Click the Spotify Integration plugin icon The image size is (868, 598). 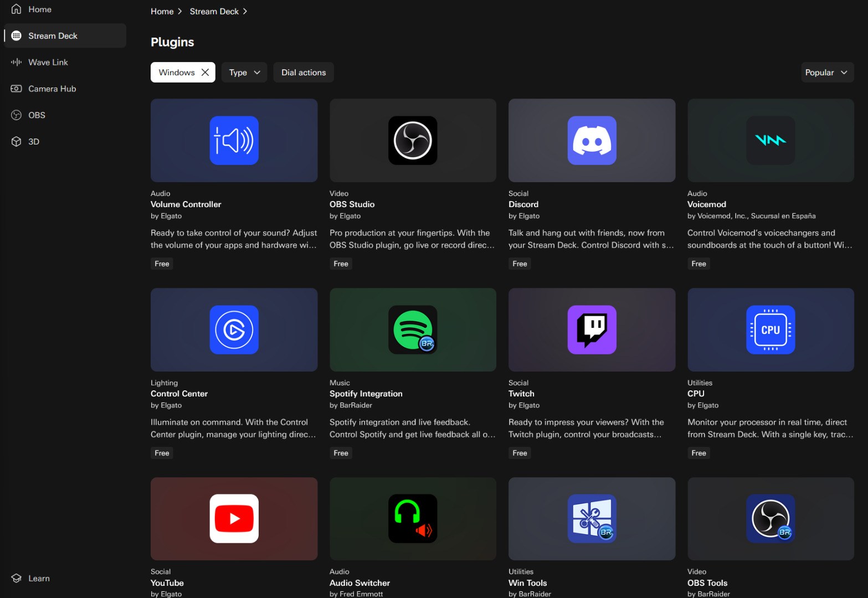click(413, 330)
